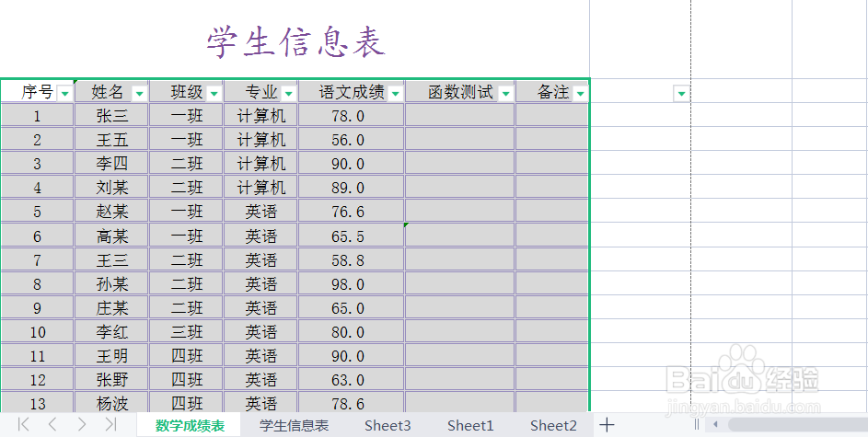Select cell with name 王三
Image resolution: width=868 pixels, height=437 pixels.
pyautogui.click(x=111, y=259)
